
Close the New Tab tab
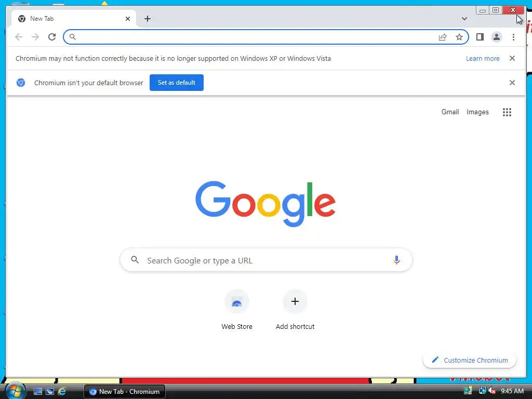(128, 19)
